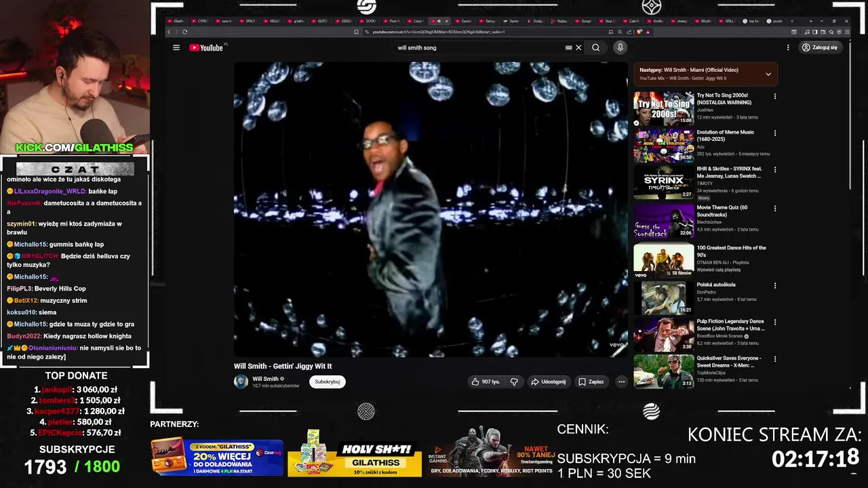Clear the 'will smith song' search text
The width and height of the screenshot is (868, 488).
[578, 47]
